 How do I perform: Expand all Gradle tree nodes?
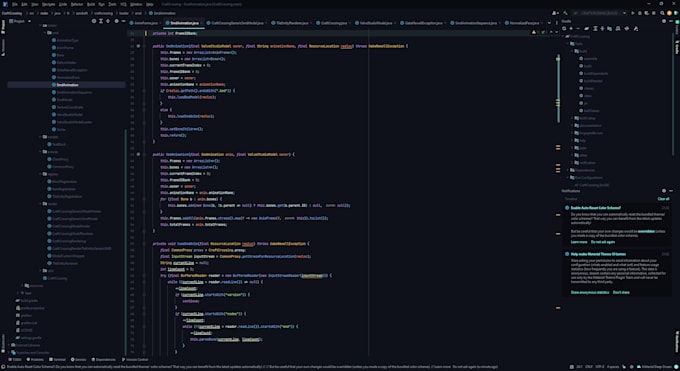[595, 29]
